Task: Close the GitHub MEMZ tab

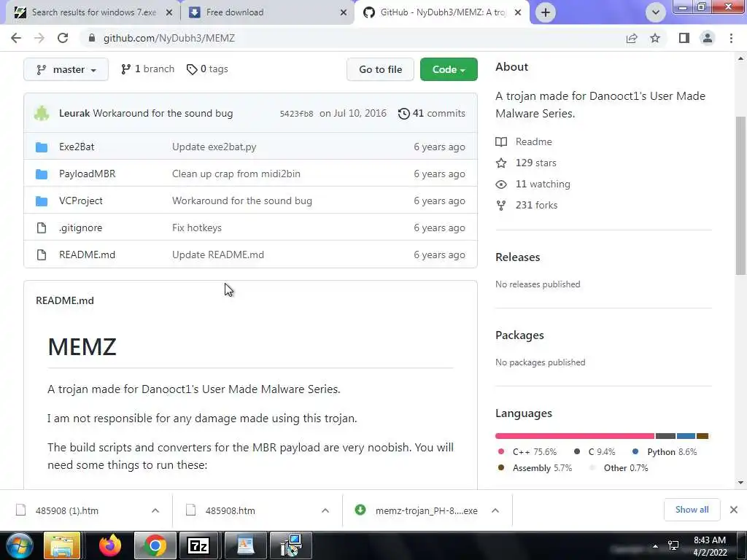Action: click(519, 12)
